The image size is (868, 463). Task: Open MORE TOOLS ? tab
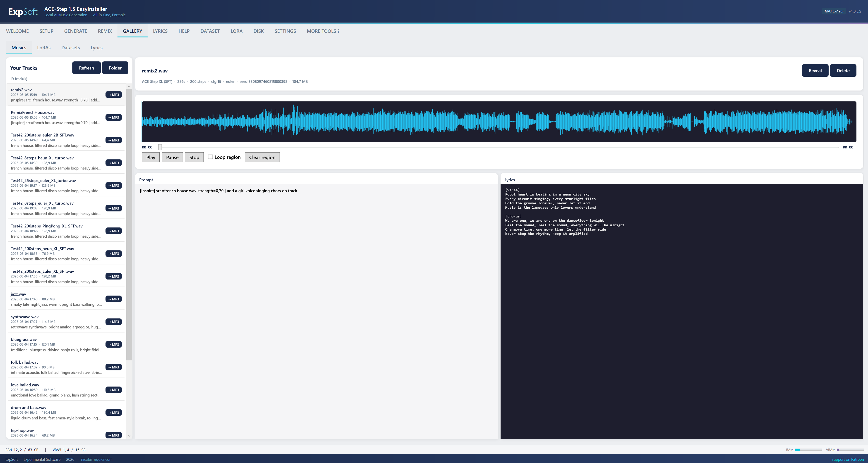click(323, 31)
